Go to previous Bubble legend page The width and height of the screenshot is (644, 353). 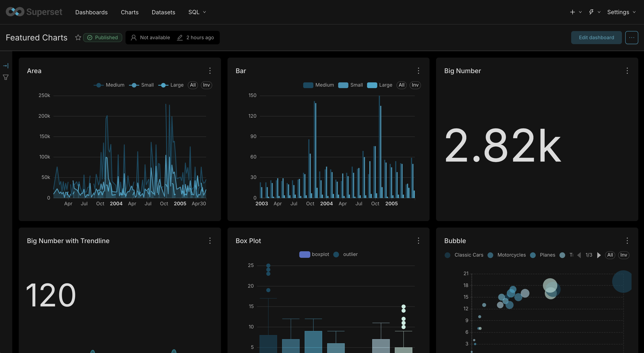[x=579, y=255]
